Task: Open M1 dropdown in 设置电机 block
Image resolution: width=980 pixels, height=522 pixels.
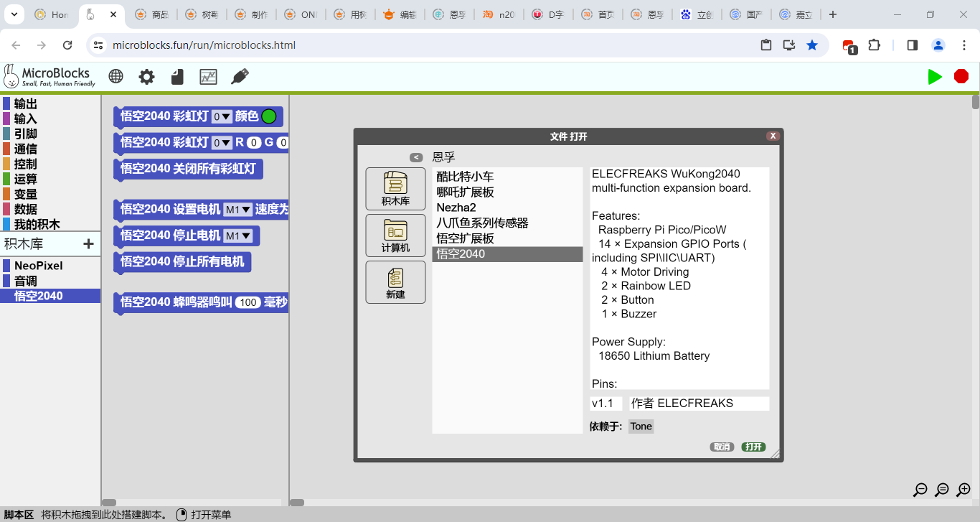Action: 238,210
